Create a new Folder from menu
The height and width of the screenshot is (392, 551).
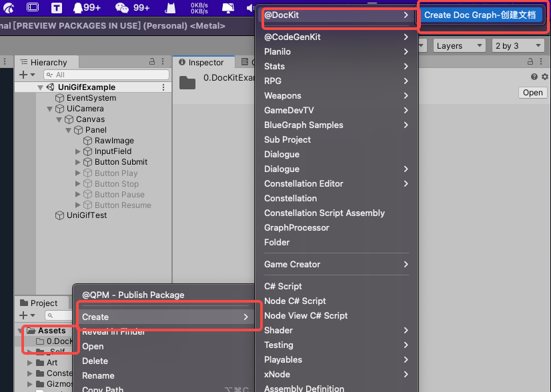[x=337, y=243]
